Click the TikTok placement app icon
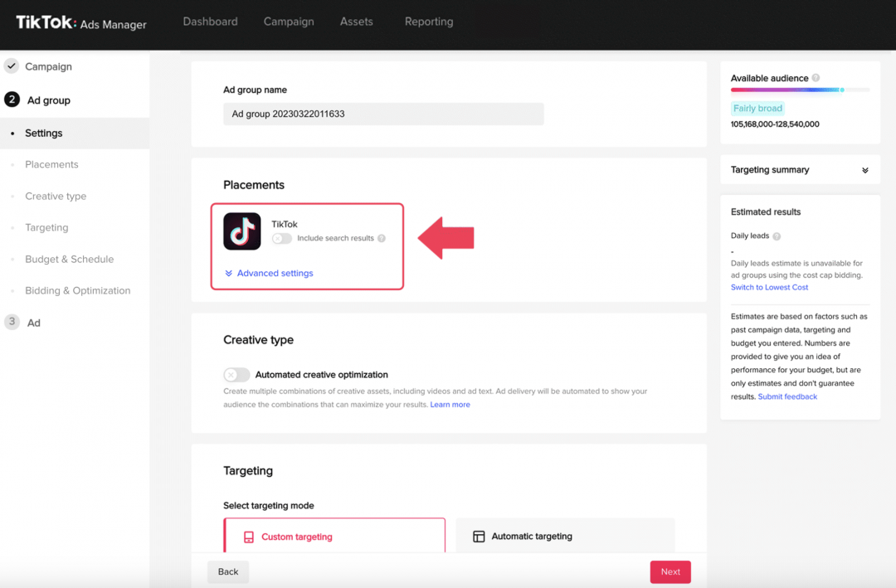 click(242, 231)
